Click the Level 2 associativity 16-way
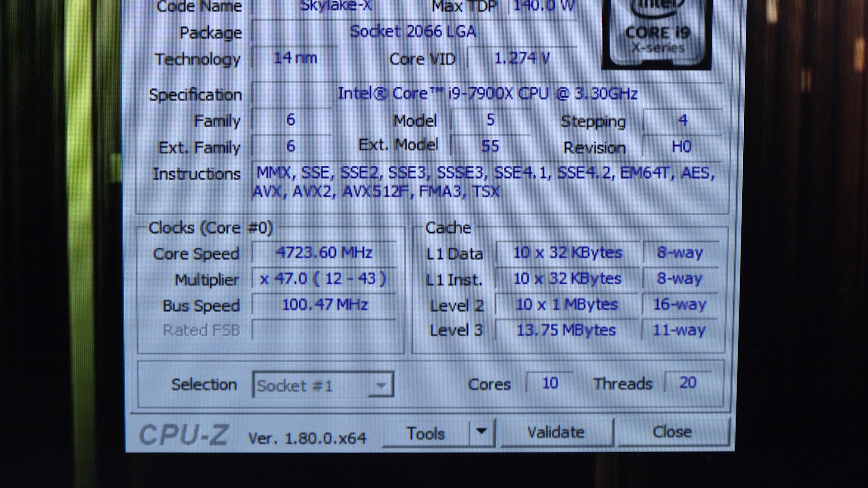868x488 pixels. [679, 305]
